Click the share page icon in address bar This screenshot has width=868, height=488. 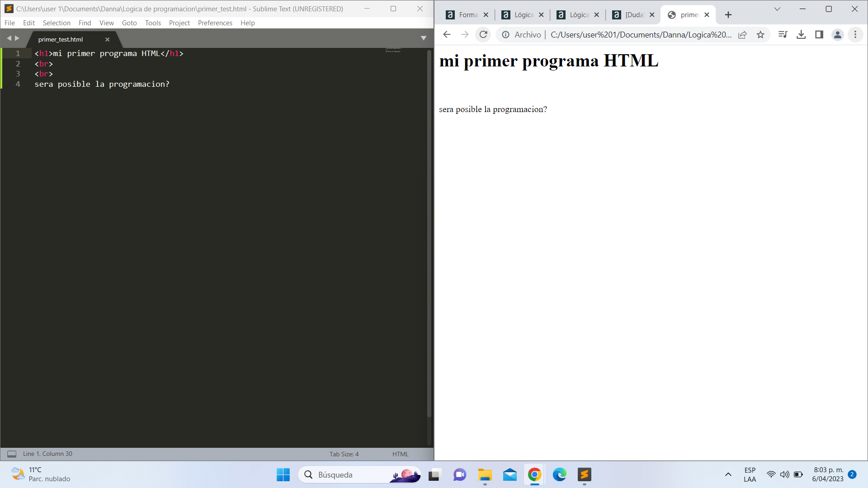coord(742,35)
